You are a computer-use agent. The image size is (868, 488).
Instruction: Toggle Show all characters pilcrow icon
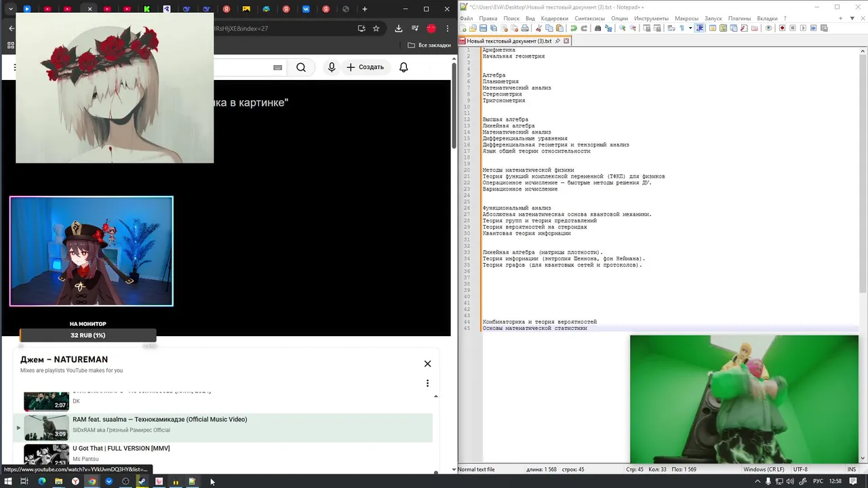(682, 28)
